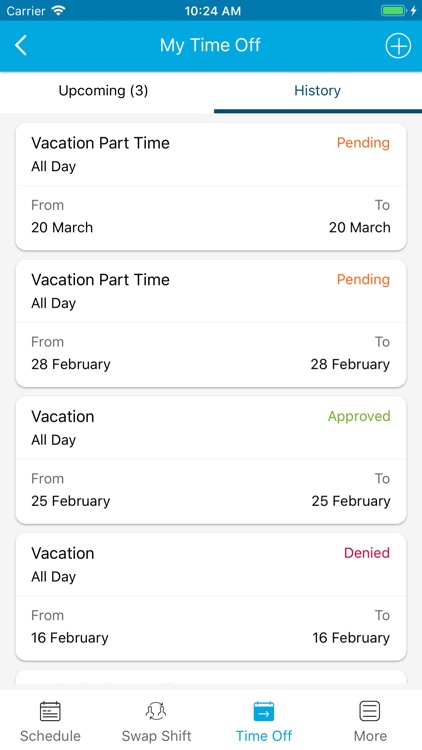Select the History tab
Screen dimensions: 422x750
click(317, 90)
